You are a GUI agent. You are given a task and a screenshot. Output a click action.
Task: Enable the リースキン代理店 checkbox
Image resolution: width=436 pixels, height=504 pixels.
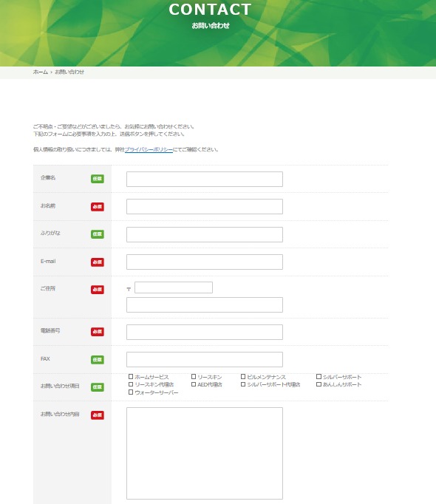131,384
